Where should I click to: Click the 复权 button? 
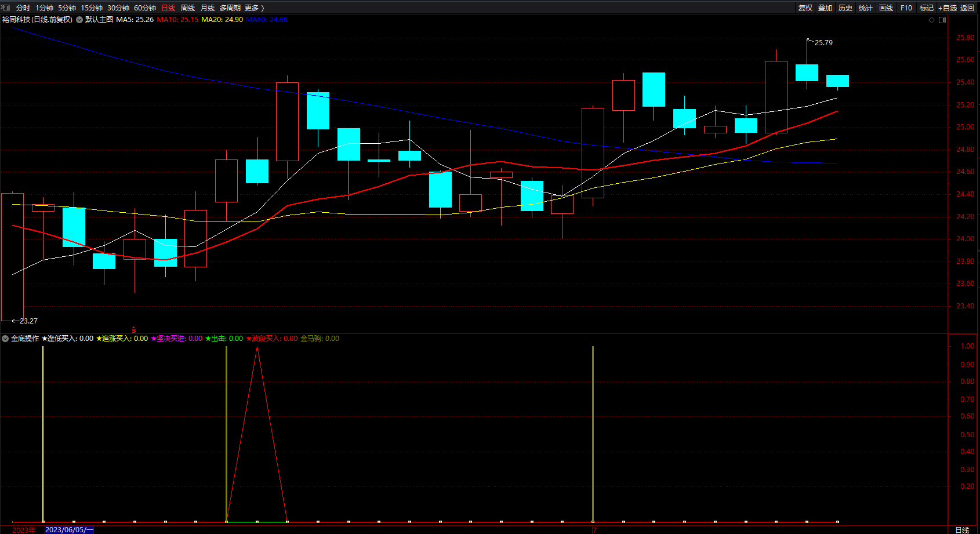point(805,8)
